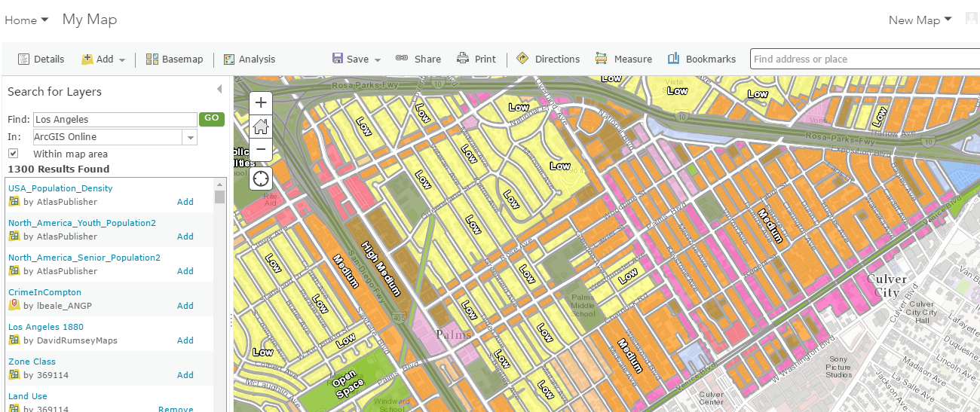
Task: Click the Culver City City Hall label
Action: coord(921,313)
